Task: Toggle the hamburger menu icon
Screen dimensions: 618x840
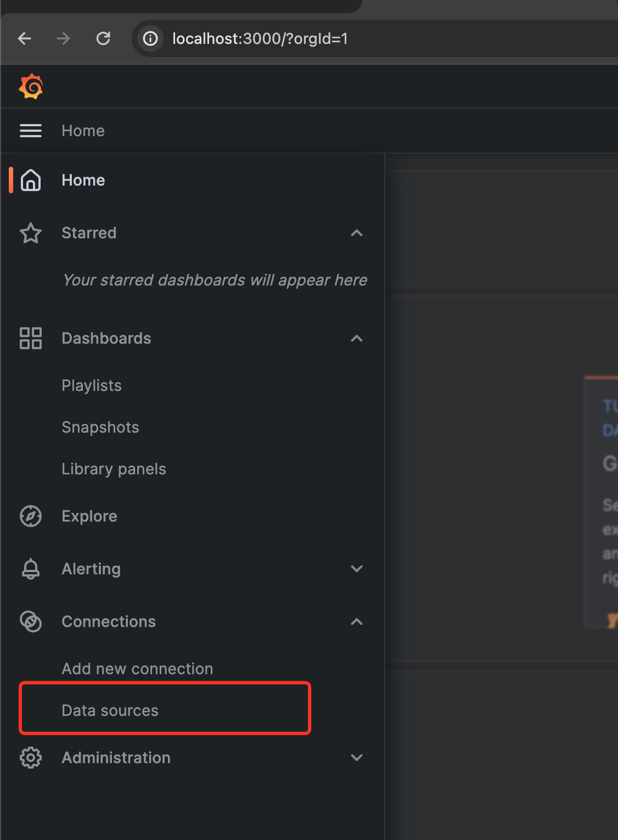Action: tap(31, 131)
